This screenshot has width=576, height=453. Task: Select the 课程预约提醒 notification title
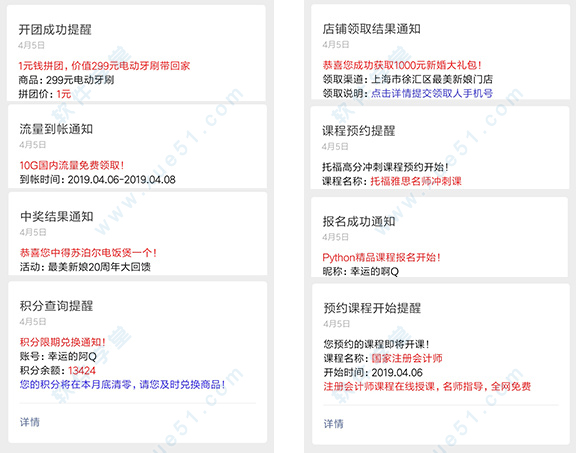click(x=359, y=130)
